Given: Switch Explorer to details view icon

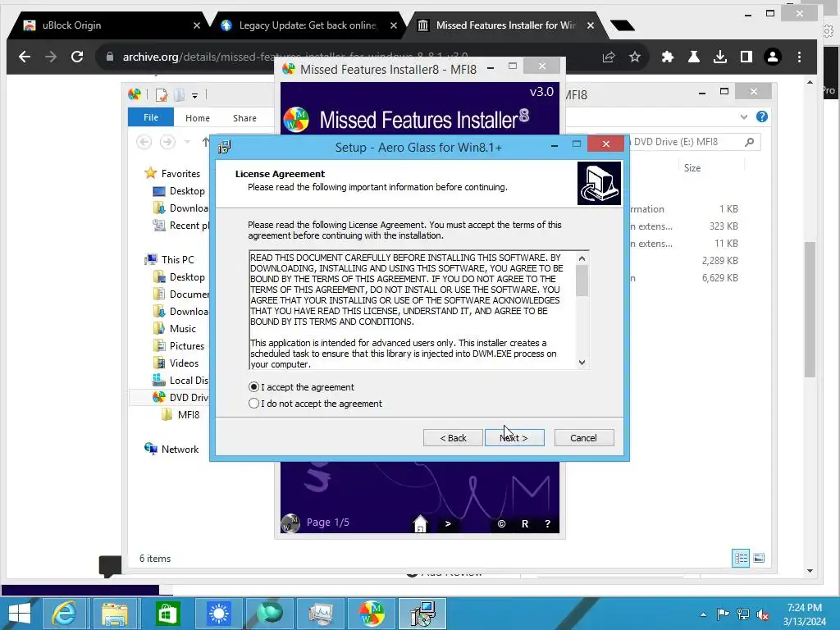Looking at the screenshot, I should 741,558.
